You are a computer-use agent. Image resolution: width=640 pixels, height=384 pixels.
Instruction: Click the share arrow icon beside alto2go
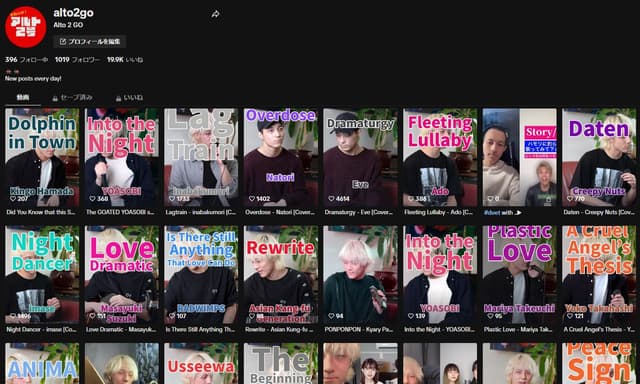216,14
